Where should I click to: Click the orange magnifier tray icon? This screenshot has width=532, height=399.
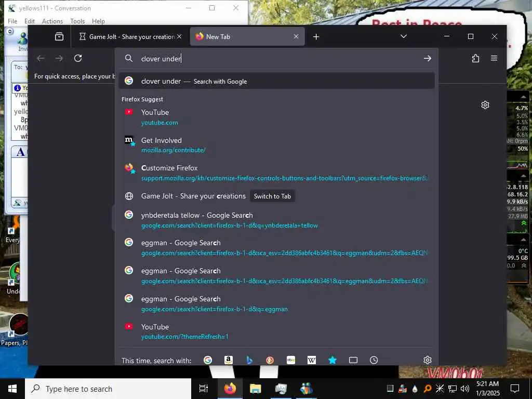428,389
